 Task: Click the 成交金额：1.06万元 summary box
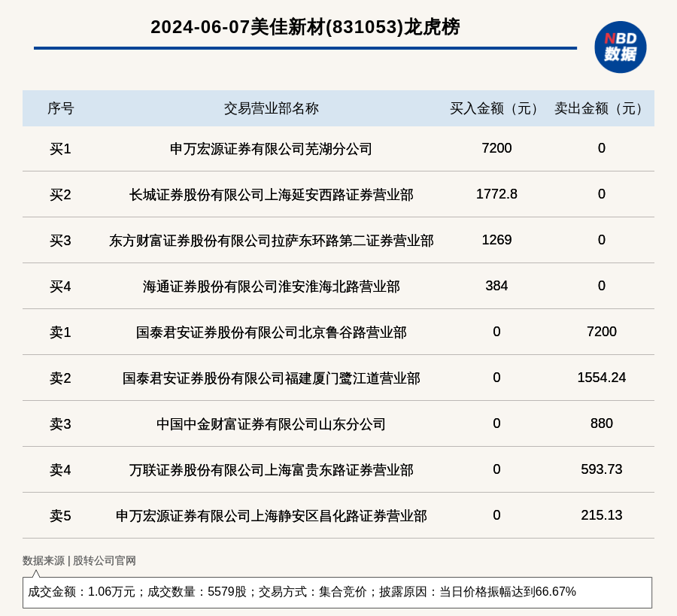(x=337, y=592)
